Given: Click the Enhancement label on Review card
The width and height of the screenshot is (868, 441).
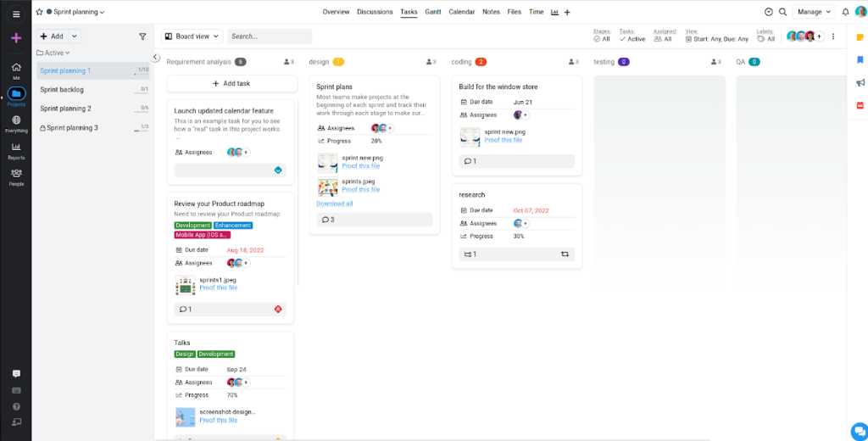Looking at the screenshot, I should pyautogui.click(x=233, y=226).
